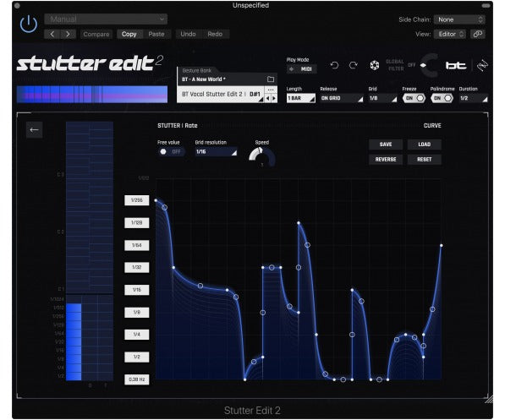This screenshot has height=420, width=505.
Task: Click the Paste button
Action: tap(156, 34)
